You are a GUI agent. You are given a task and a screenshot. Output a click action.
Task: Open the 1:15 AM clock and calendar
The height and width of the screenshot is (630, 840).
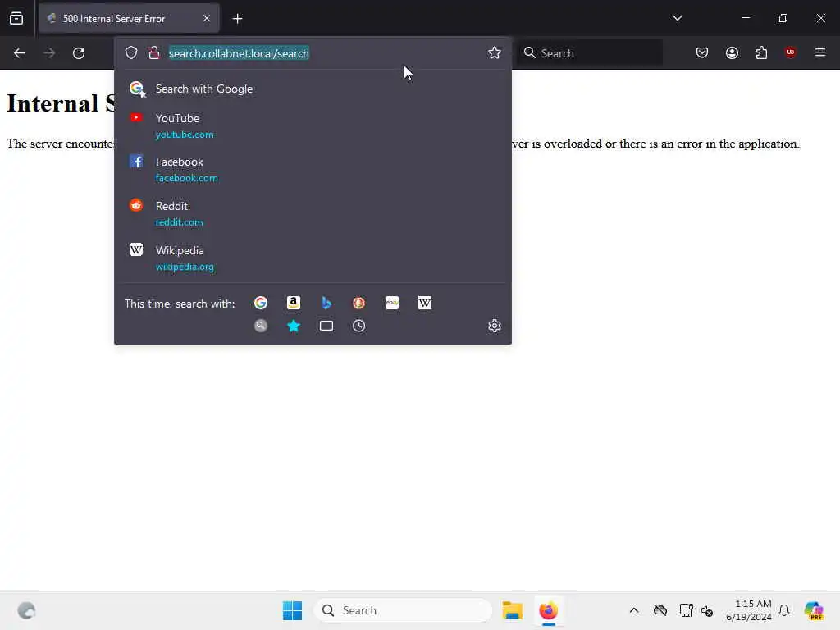pos(749,610)
